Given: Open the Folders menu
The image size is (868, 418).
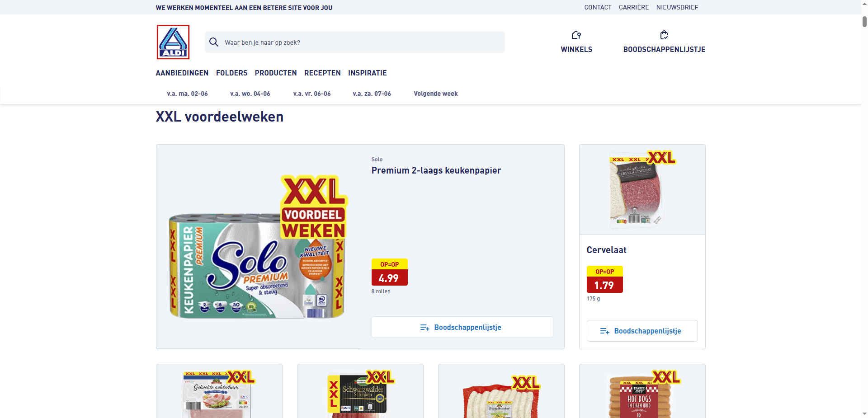Looking at the screenshot, I should (232, 73).
